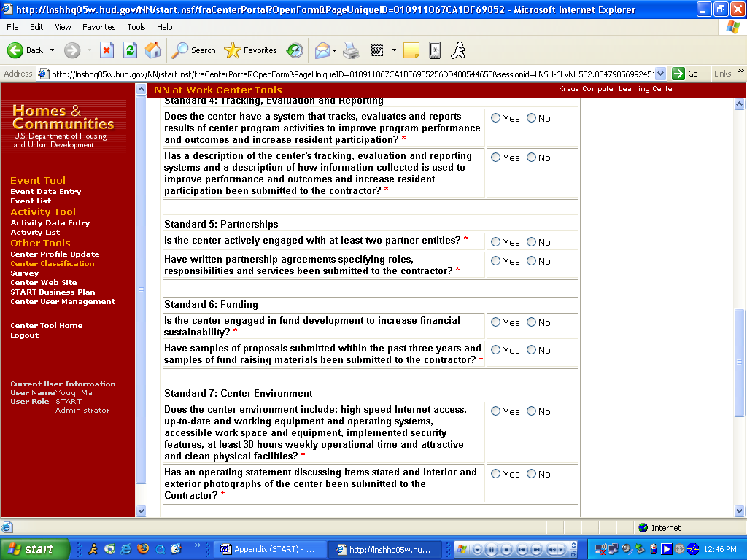Open the Edit with Word dropdown arrow
This screenshot has height=560, width=747.
pos(394,50)
